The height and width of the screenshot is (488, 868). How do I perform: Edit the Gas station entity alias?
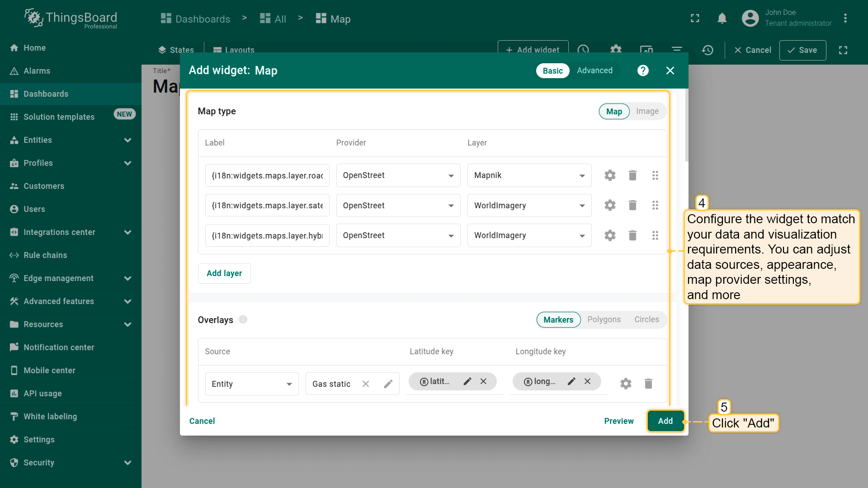(x=388, y=384)
